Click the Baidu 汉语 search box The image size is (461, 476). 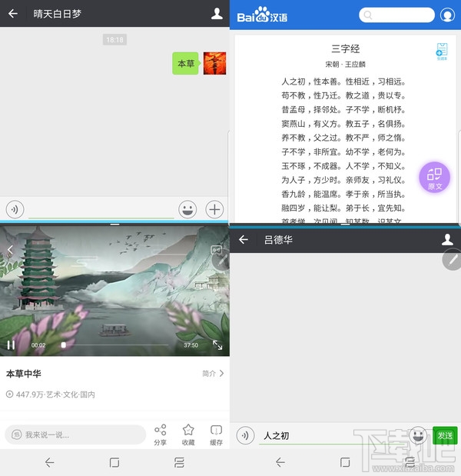click(x=396, y=15)
